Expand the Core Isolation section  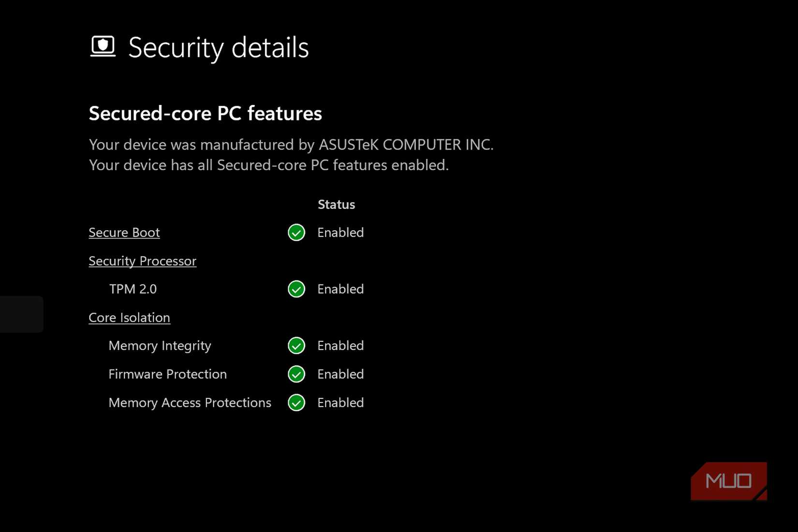[x=129, y=317]
